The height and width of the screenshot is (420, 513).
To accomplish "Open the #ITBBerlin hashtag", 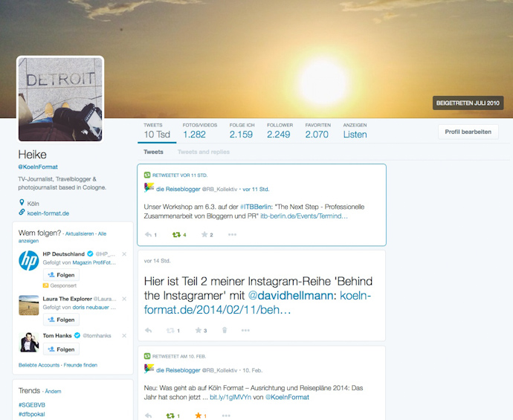I will point(256,207).
